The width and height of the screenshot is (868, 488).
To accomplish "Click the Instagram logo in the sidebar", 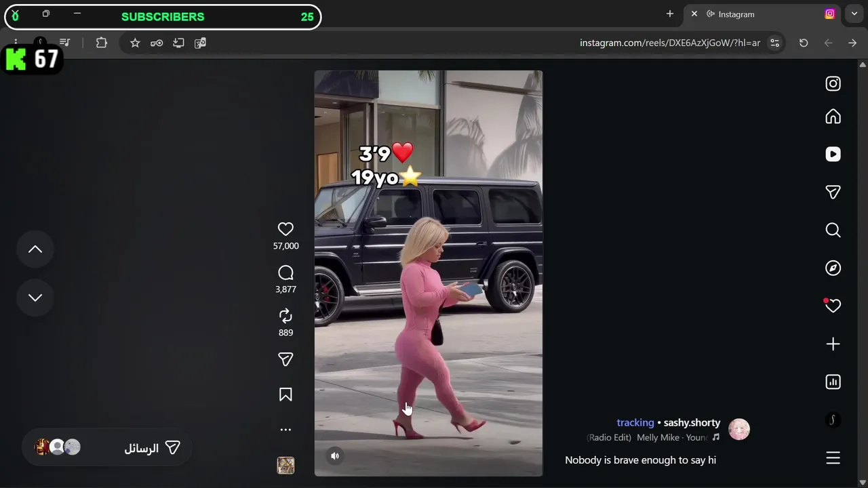I will click(833, 83).
